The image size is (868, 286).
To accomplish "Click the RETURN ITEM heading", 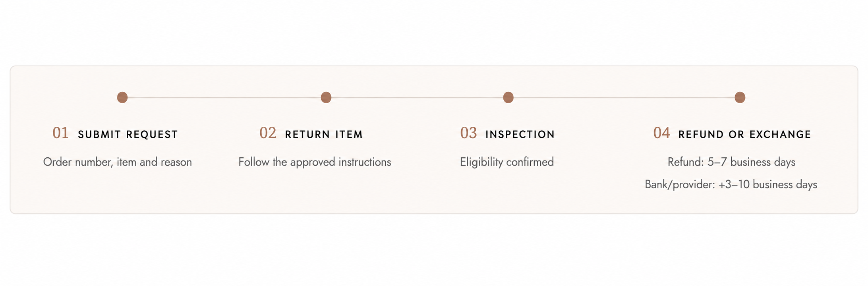I will 324,135.
